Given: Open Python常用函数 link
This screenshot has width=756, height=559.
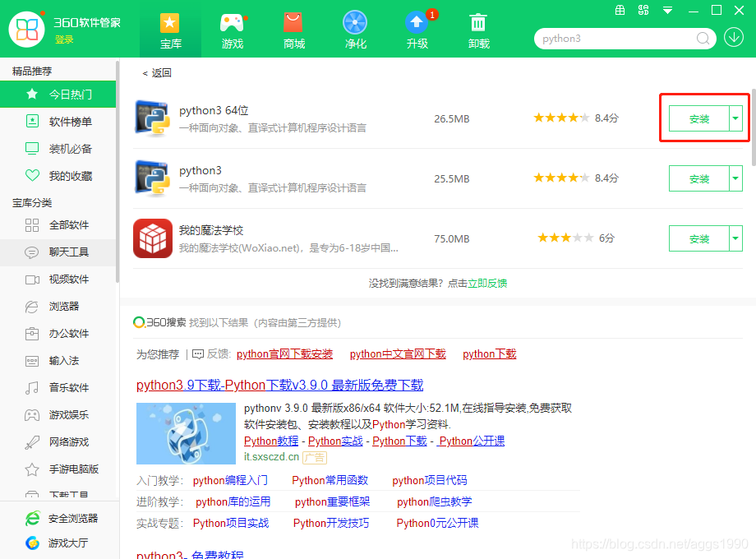Looking at the screenshot, I should point(330,480).
